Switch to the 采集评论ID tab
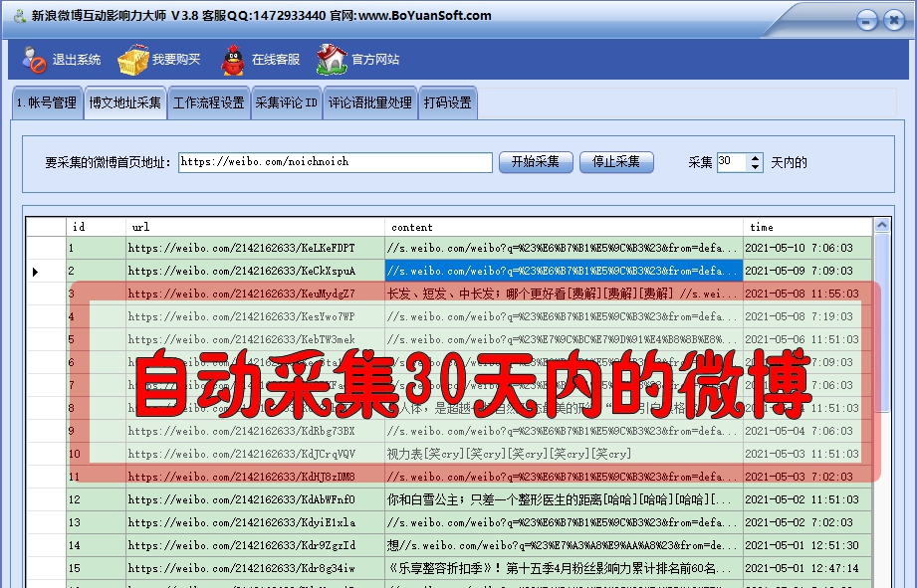This screenshot has width=917, height=588. point(287,102)
